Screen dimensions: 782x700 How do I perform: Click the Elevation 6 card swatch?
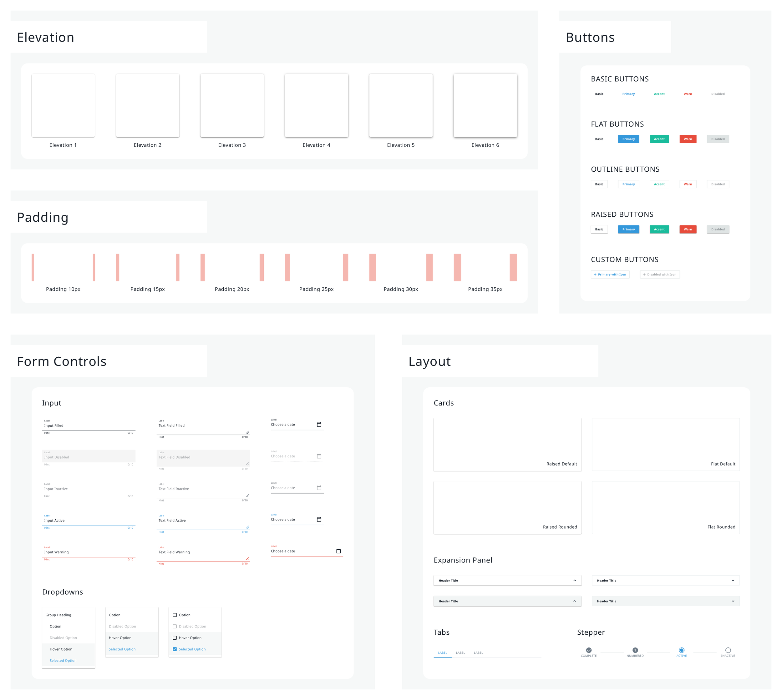click(x=485, y=105)
